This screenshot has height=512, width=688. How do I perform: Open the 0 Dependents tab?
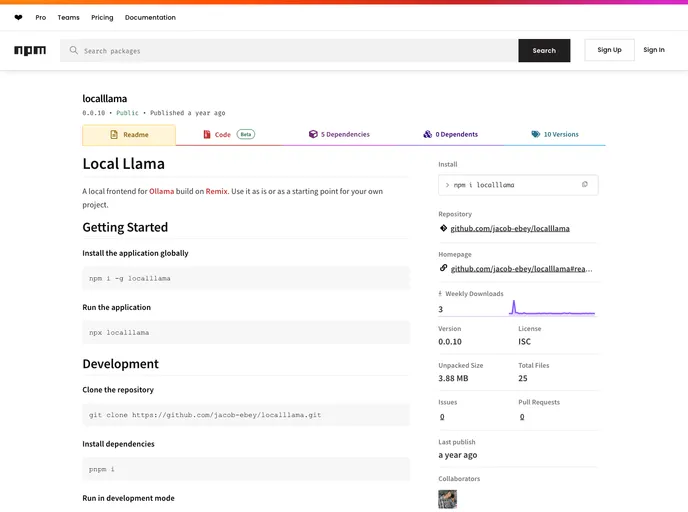point(450,134)
